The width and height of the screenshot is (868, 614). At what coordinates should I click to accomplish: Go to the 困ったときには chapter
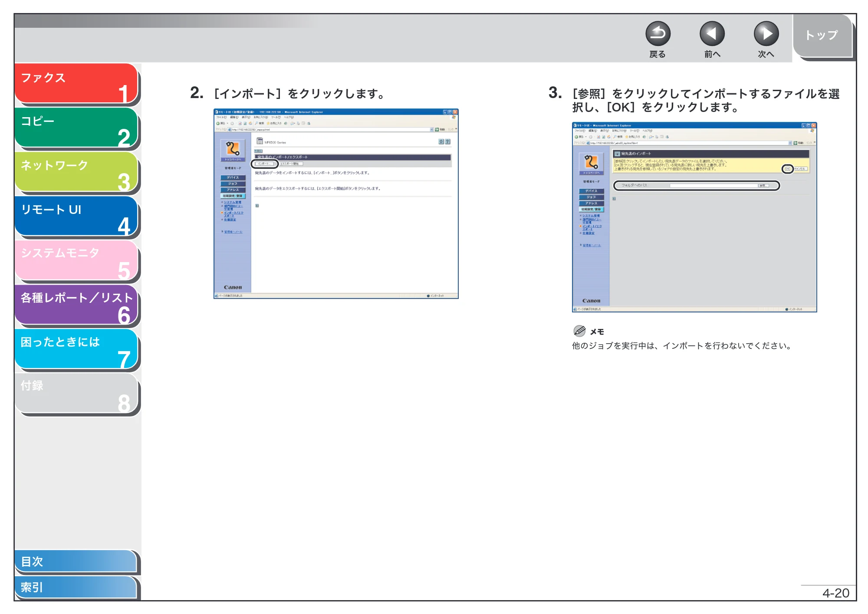[x=76, y=349]
